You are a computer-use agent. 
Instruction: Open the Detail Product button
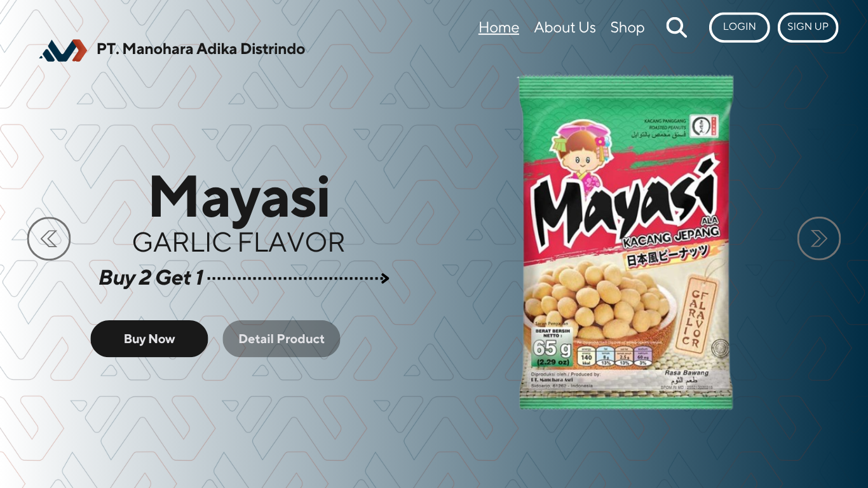(x=281, y=339)
